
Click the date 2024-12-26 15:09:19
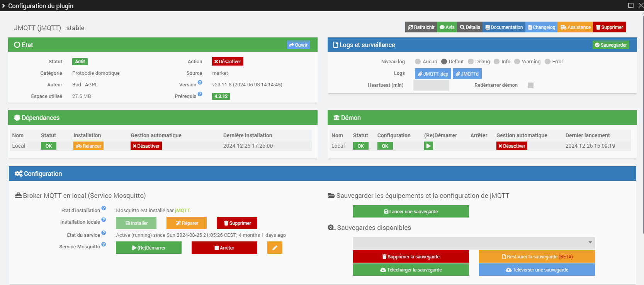point(590,146)
